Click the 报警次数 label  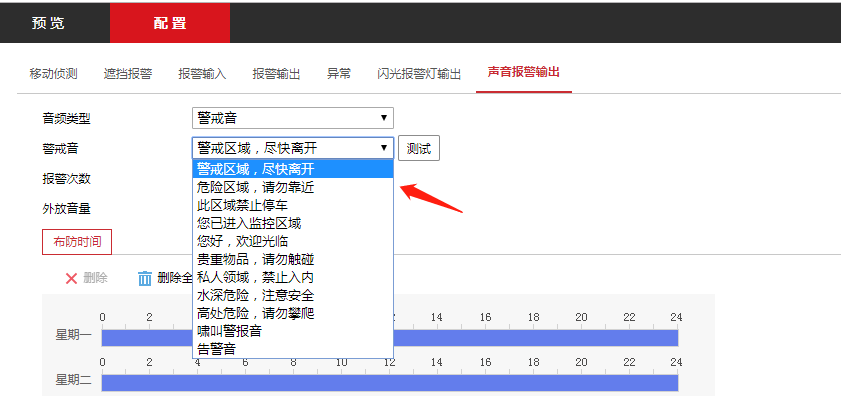67,179
